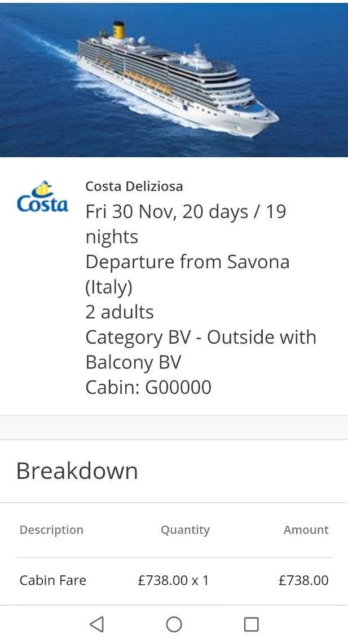Select the Costa Deliziosa ship name
Image resolution: width=348 pixels, height=644 pixels.
coord(134,186)
